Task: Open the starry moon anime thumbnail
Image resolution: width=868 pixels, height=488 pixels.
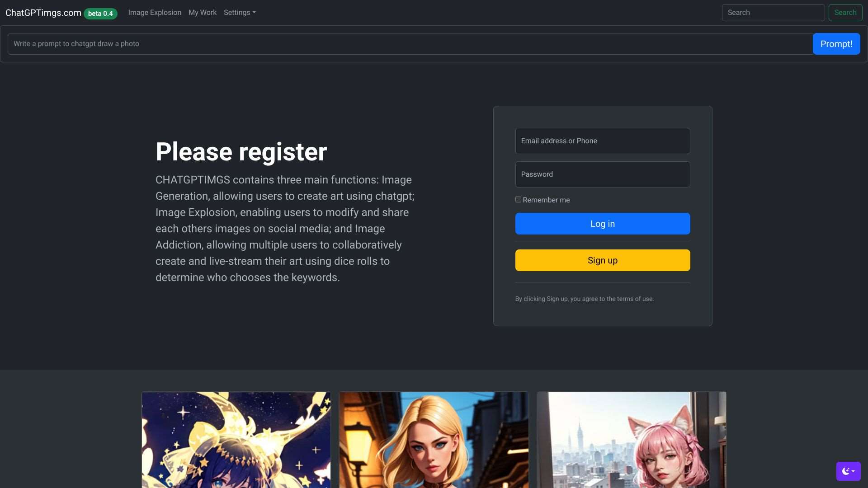Action: 236,440
